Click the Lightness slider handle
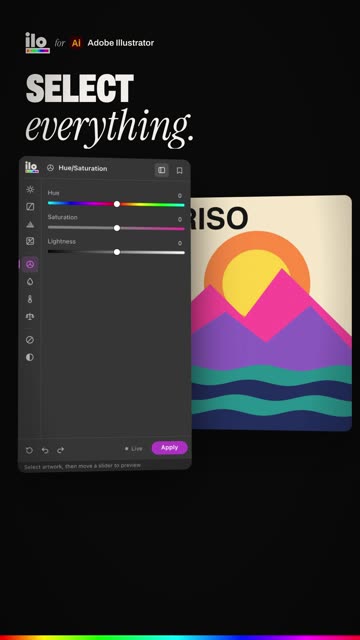 click(117, 252)
